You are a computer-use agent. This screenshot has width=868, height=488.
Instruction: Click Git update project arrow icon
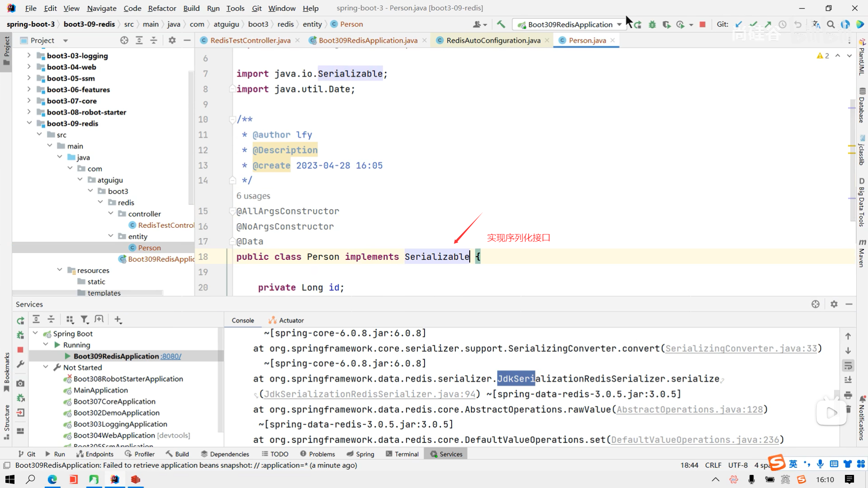[739, 24]
